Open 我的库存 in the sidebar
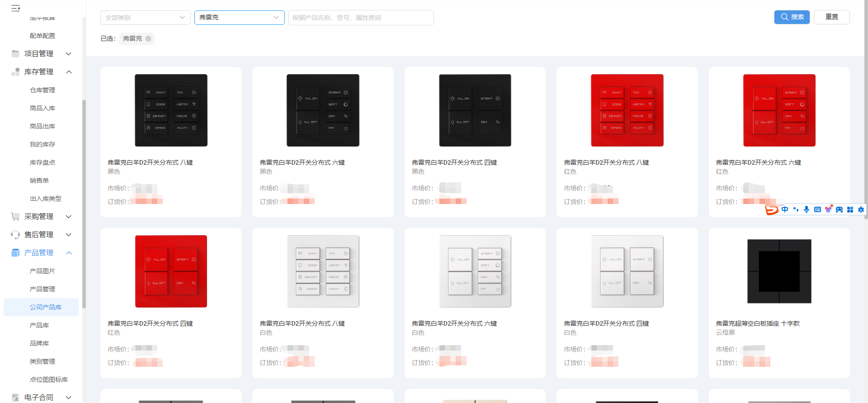The image size is (868, 403). click(x=42, y=144)
